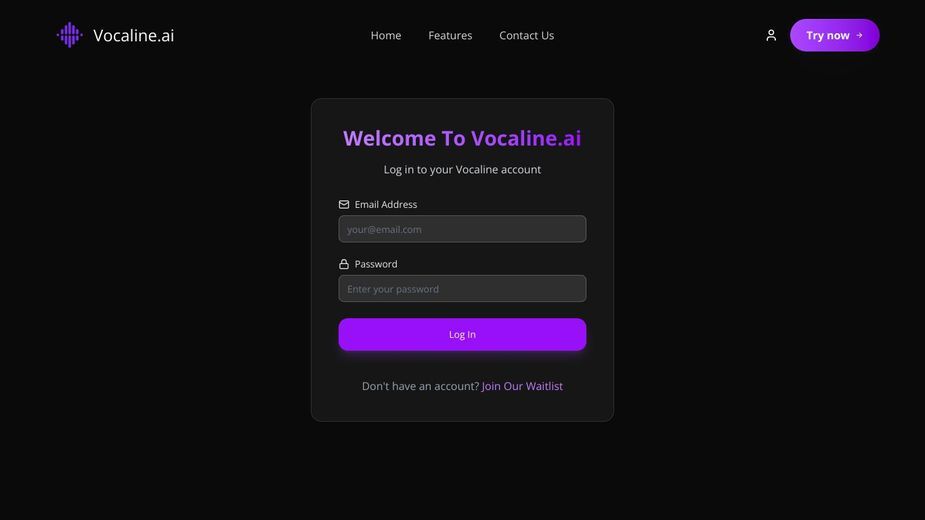Click the Password field label
This screenshot has width=925, height=520.
point(376,264)
